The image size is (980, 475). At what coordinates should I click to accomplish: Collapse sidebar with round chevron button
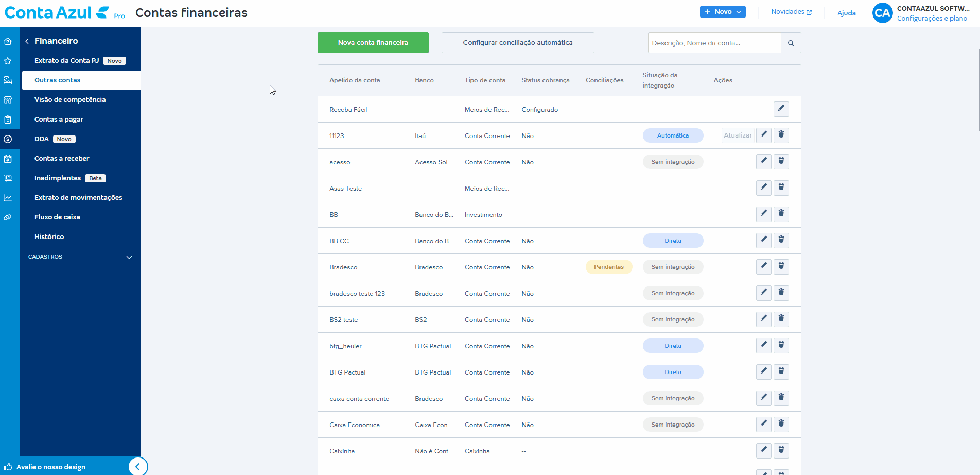pyautogui.click(x=137, y=467)
